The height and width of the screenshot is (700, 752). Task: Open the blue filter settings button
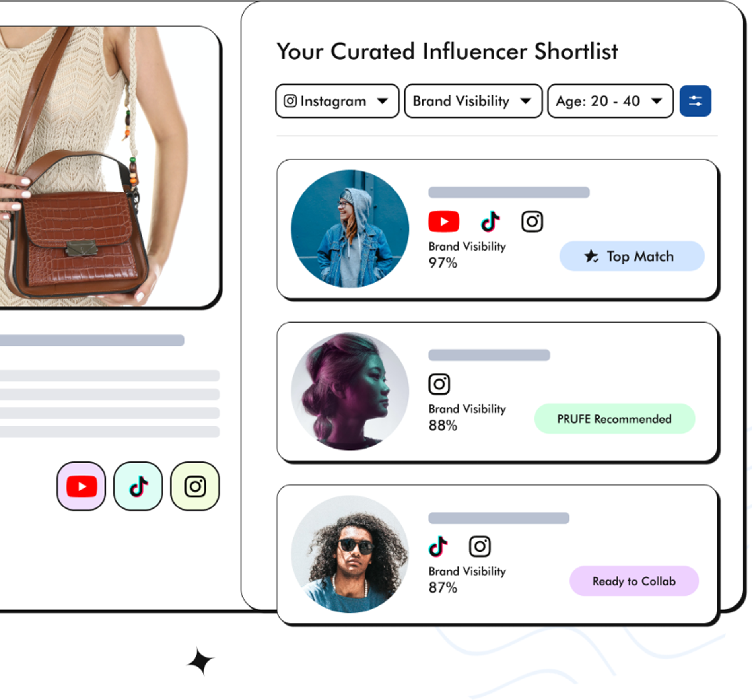point(695,101)
